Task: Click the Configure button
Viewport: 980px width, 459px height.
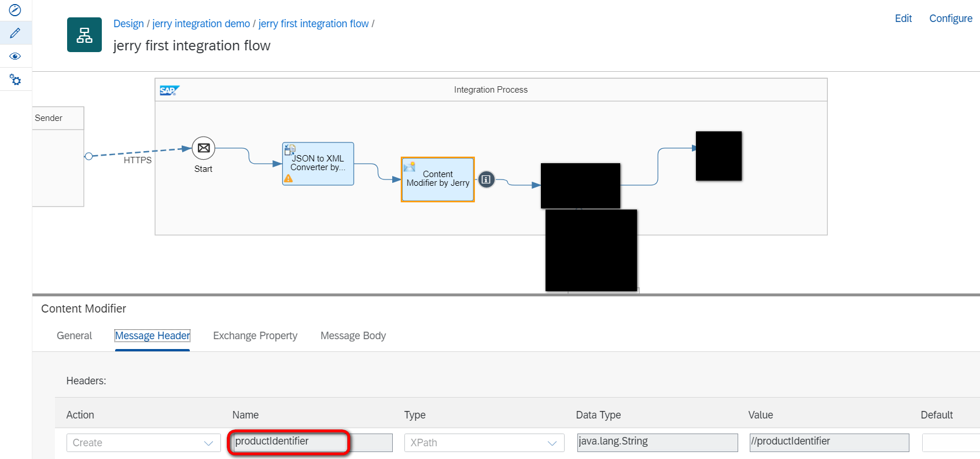Action: pyautogui.click(x=950, y=19)
